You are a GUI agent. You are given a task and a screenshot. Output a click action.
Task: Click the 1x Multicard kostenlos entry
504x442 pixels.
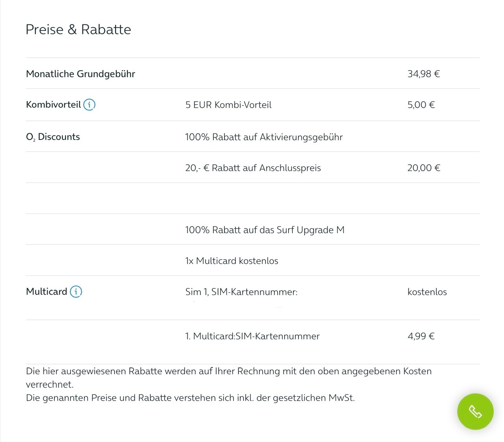coord(232,261)
